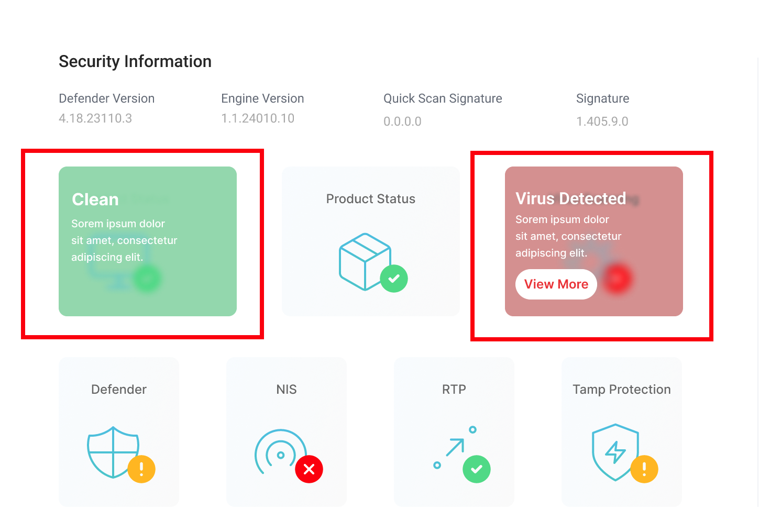Click the Quick Scan Signature value 0.0.0.0
770x532 pixels.
[x=402, y=121]
